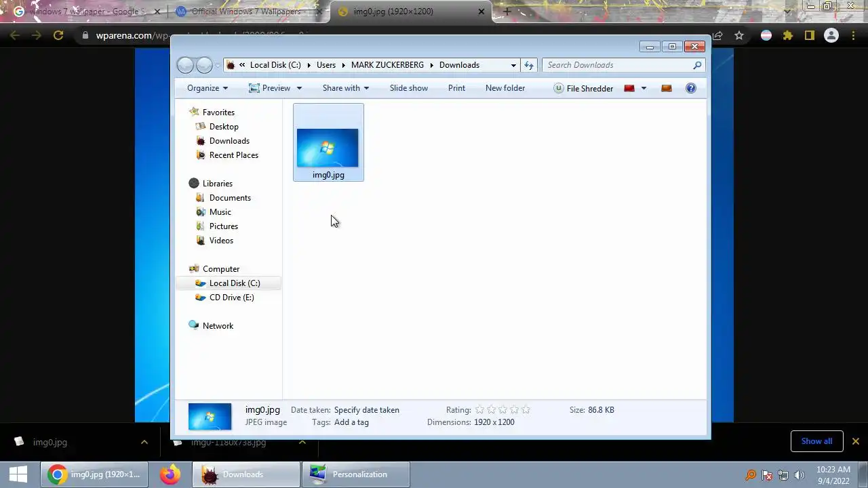
Task: Open the view options dropdown arrow
Action: (x=644, y=88)
